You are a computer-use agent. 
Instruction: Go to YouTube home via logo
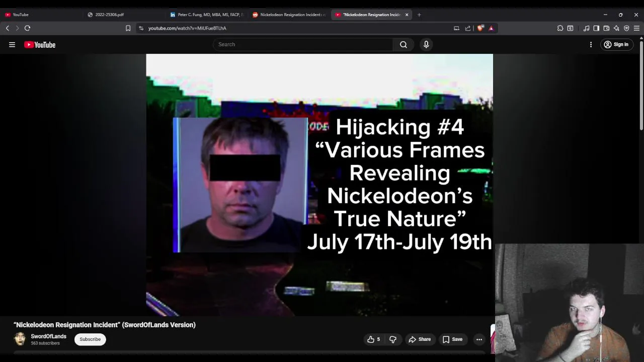pos(40,45)
